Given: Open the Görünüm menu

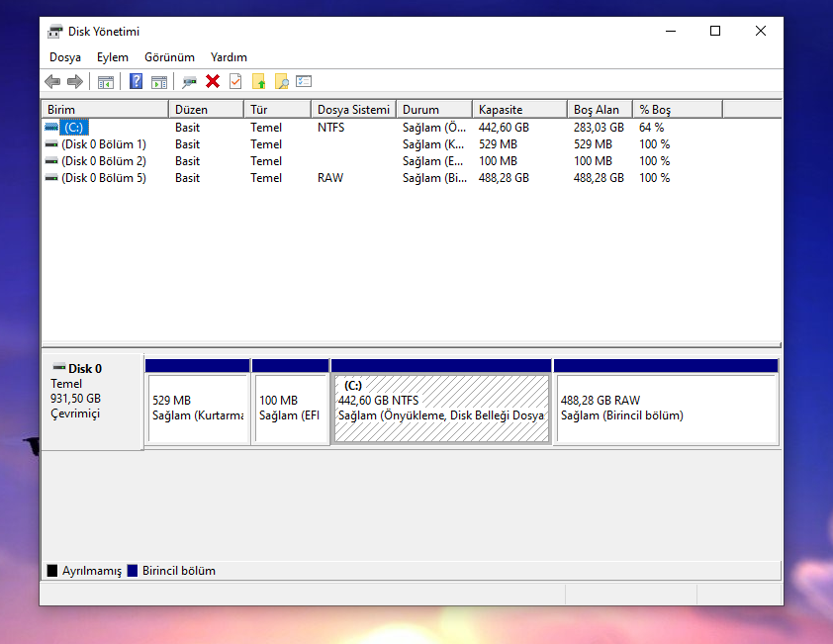Looking at the screenshot, I should click(x=169, y=57).
